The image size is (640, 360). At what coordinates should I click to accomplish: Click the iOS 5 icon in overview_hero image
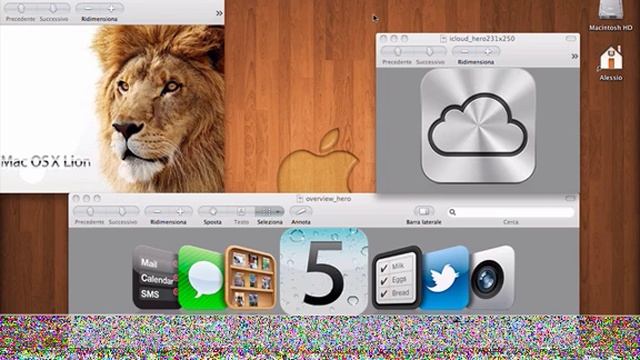pos(324,271)
